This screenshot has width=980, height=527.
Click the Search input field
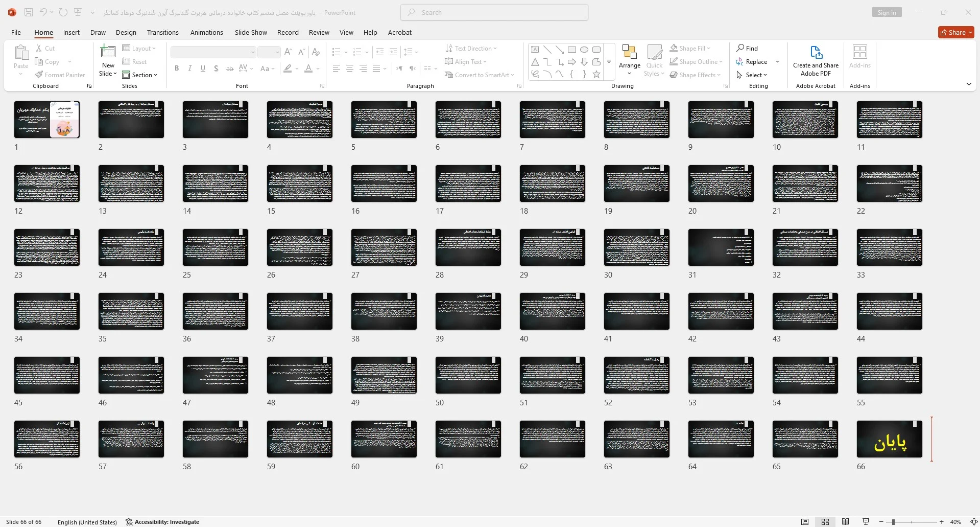pyautogui.click(x=494, y=12)
